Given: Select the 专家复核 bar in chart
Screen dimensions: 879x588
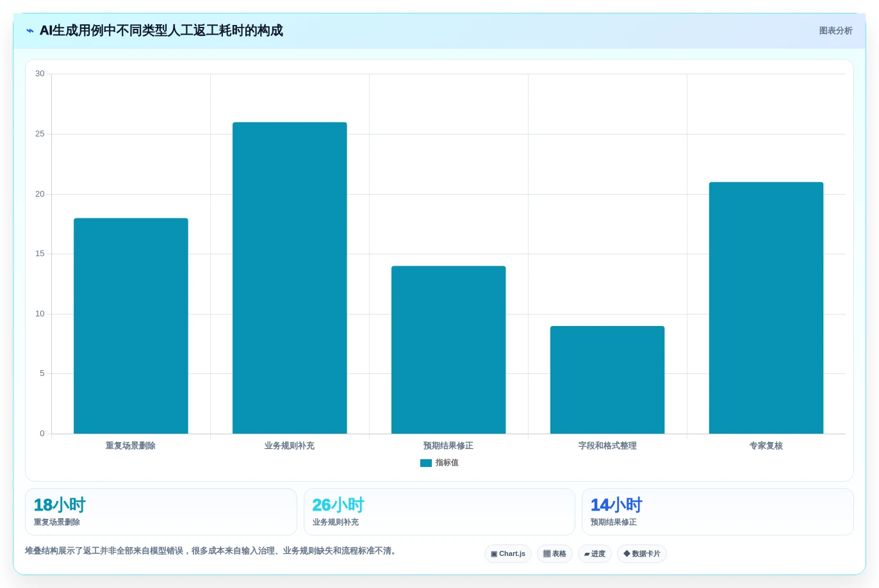Looking at the screenshot, I should click(766, 308).
